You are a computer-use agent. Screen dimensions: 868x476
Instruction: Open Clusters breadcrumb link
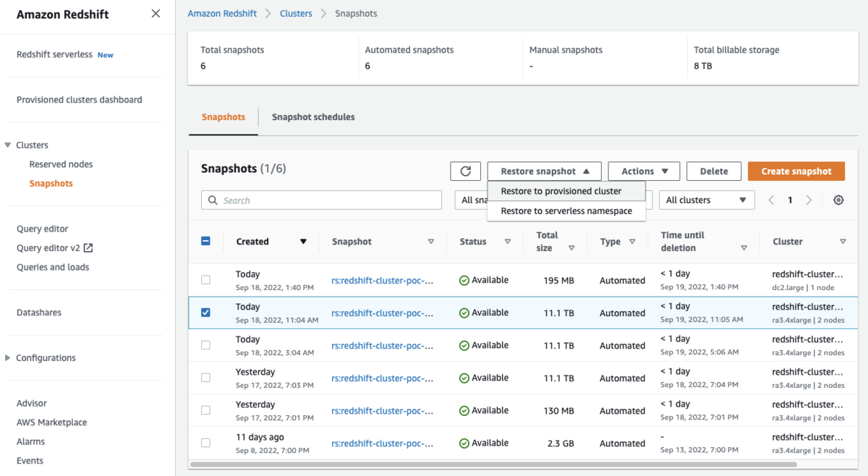tap(296, 14)
